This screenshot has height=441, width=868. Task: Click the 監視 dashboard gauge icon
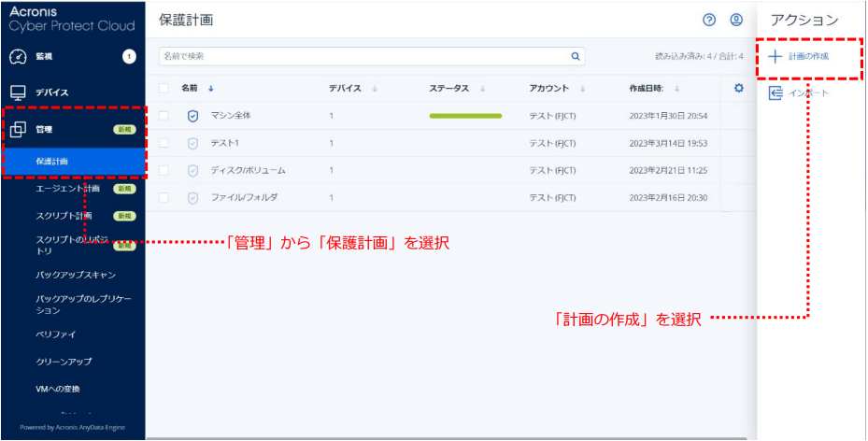click(17, 56)
